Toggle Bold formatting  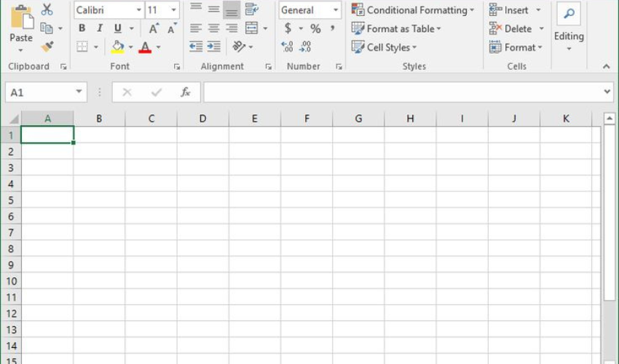tap(82, 28)
